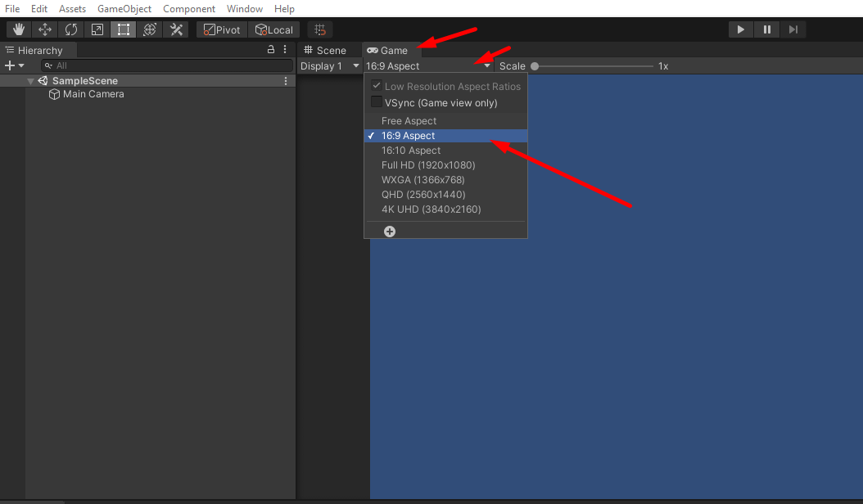Screen dimensions: 863x504
Task: Open the Window menu
Action: [244, 9]
